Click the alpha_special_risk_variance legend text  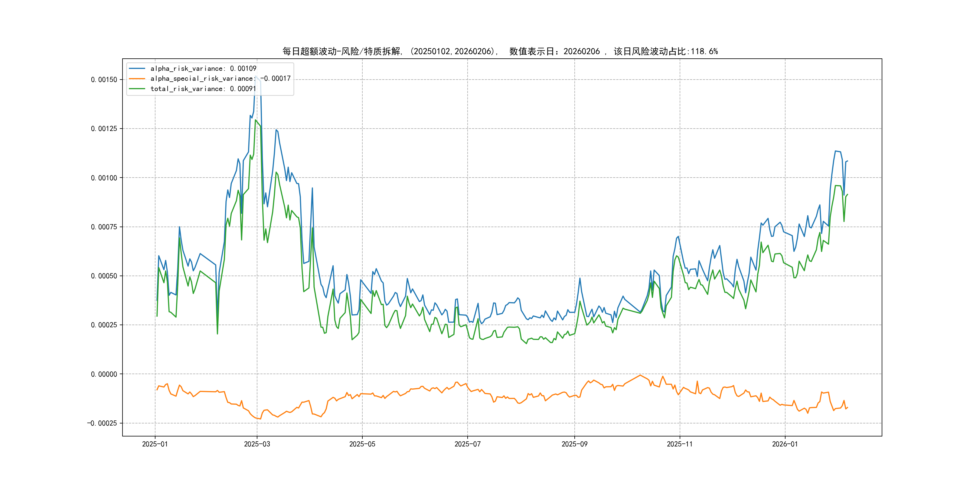(220, 79)
